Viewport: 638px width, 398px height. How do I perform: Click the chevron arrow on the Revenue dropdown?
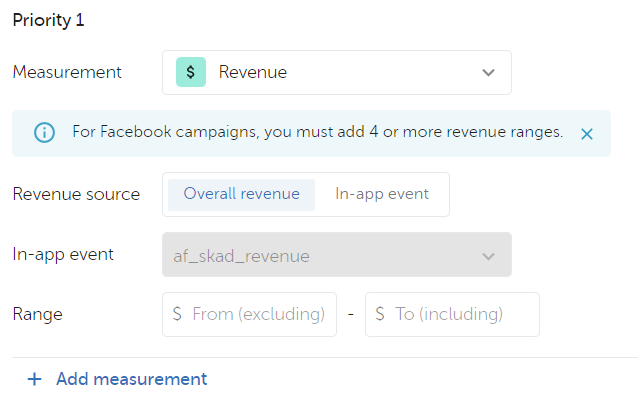point(488,73)
